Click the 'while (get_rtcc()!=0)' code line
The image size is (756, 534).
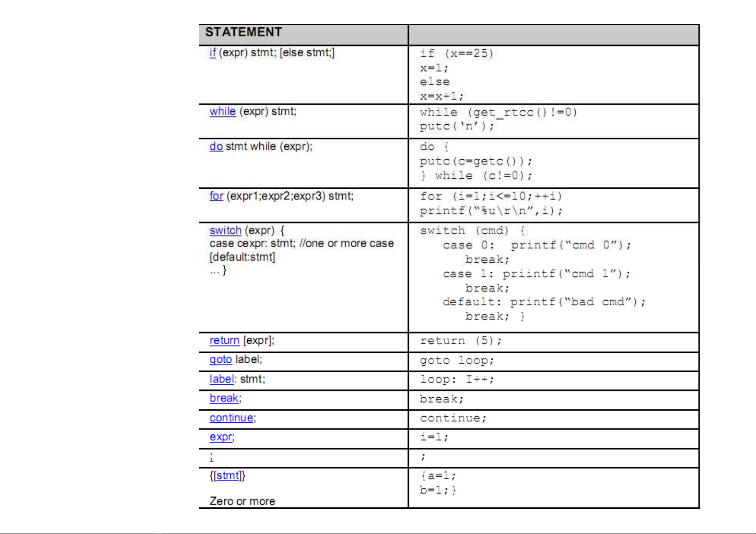498,112
